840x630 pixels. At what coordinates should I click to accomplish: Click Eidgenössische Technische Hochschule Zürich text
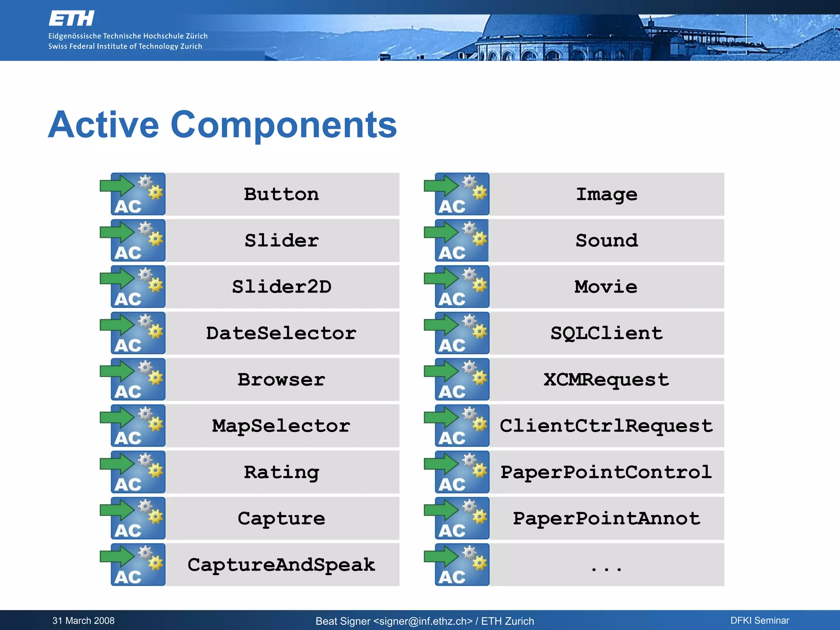tap(128, 36)
